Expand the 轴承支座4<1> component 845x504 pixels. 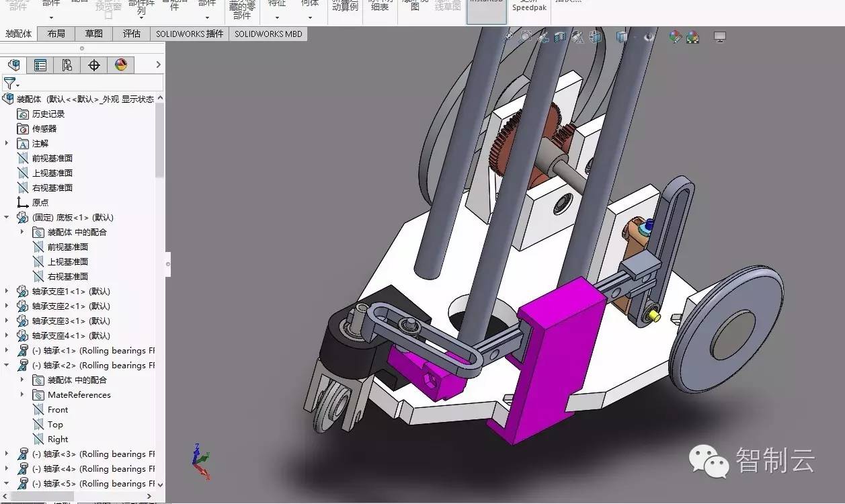coord(7,335)
